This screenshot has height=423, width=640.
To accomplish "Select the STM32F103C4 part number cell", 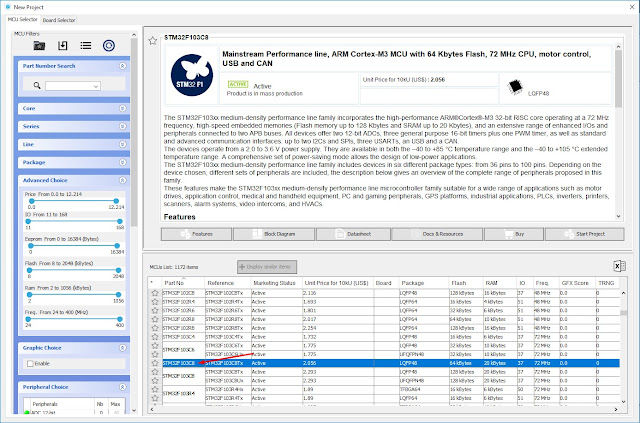I will (x=183, y=337).
